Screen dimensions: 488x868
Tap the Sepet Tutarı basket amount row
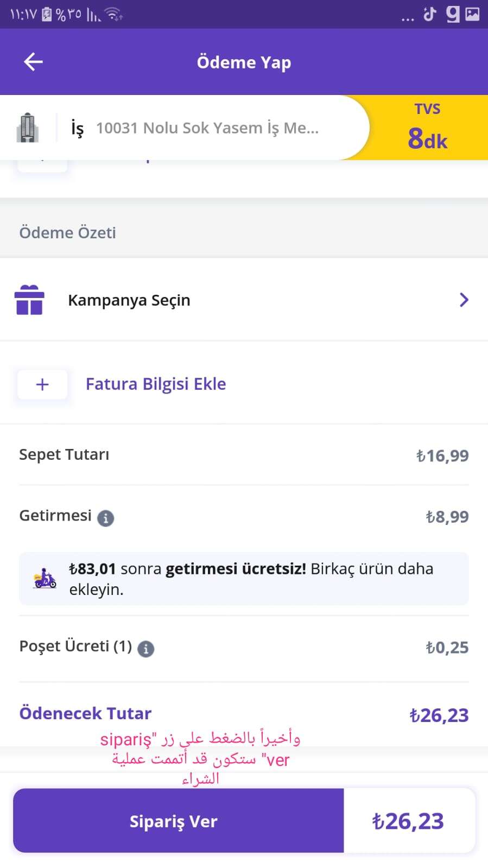pos(244,455)
